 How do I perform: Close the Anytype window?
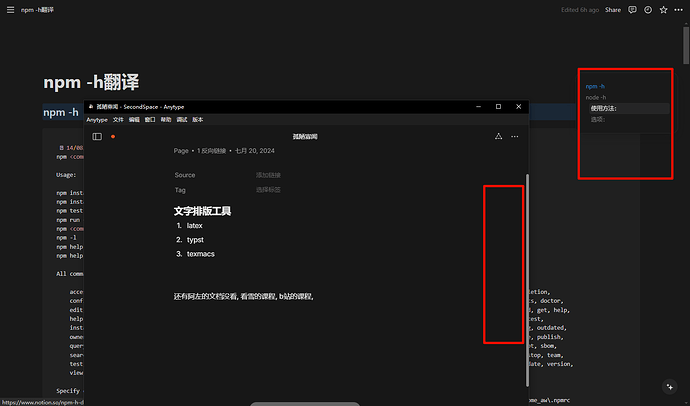(x=518, y=106)
